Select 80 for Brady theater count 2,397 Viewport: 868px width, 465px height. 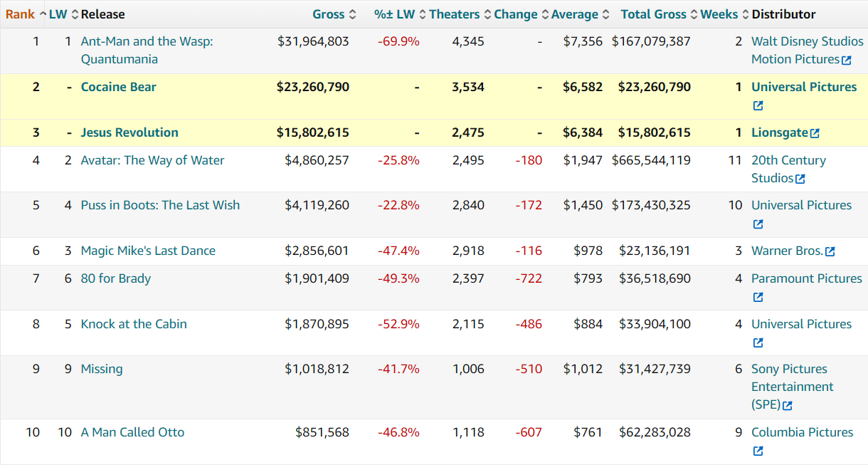point(468,278)
